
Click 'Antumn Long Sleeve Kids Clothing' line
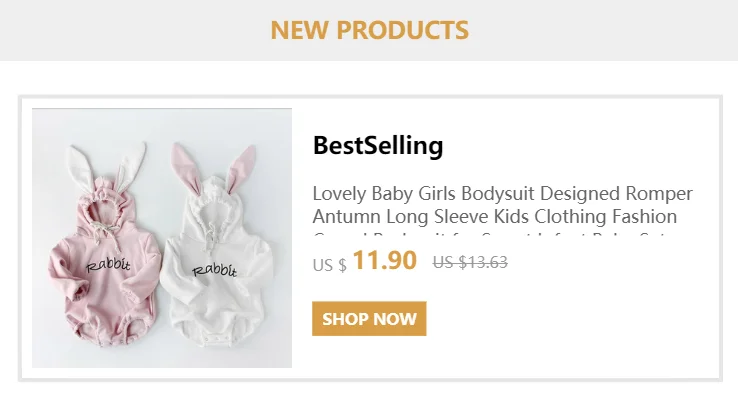click(495, 216)
